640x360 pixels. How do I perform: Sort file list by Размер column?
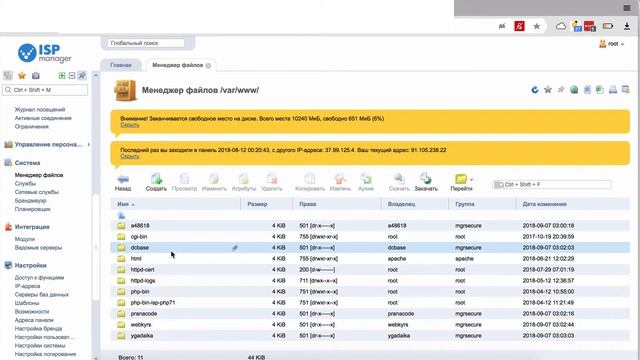coord(257,204)
